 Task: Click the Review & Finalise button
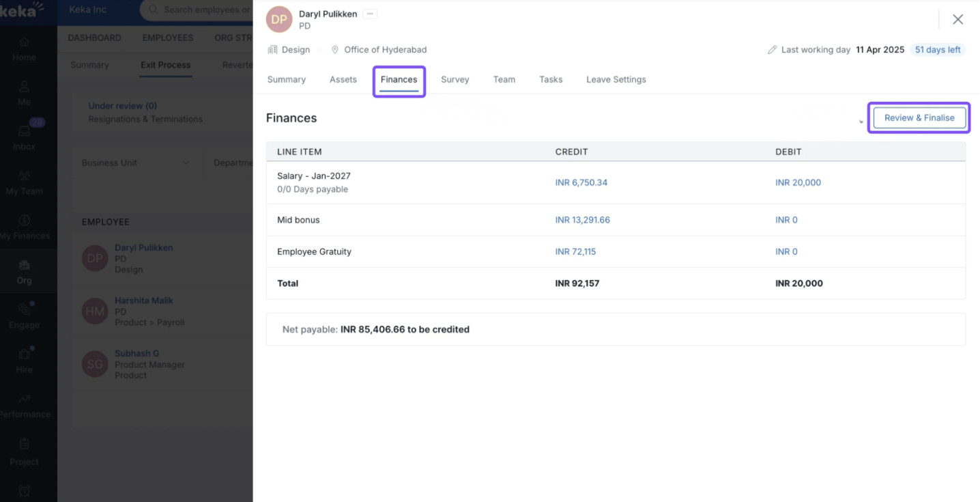pyautogui.click(x=919, y=117)
